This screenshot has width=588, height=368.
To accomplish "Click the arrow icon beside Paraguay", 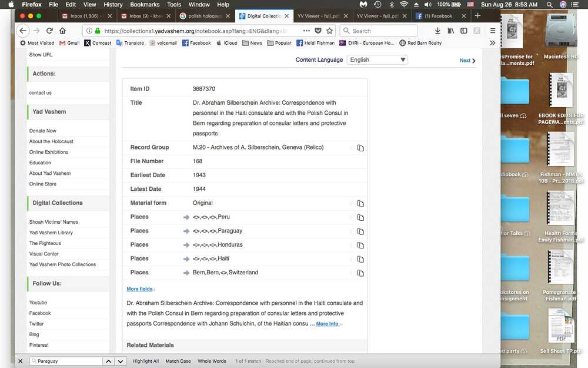I will point(186,231).
